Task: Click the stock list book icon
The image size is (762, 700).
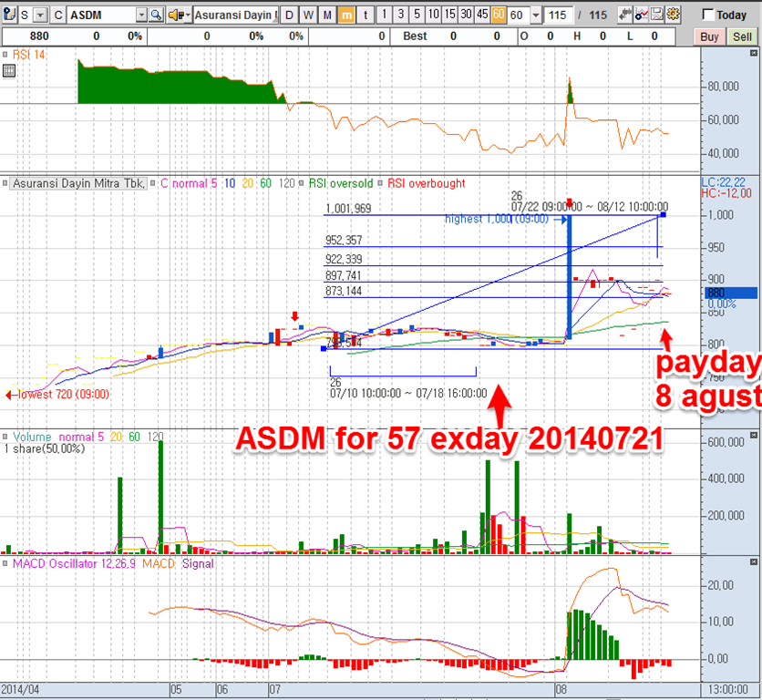Action: [9, 15]
